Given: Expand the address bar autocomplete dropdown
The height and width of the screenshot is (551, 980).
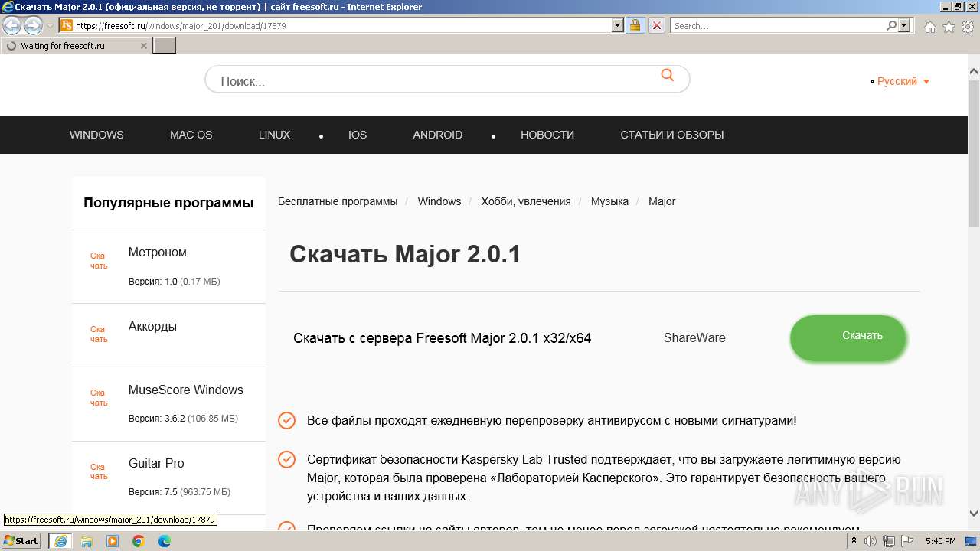Looking at the screenshot, I should (x=618, y=25).
